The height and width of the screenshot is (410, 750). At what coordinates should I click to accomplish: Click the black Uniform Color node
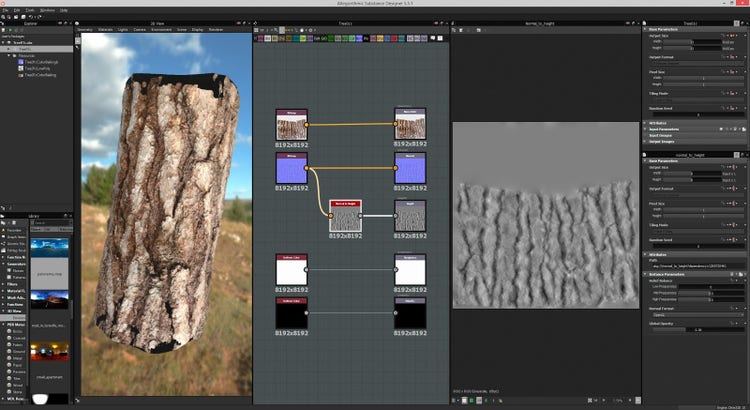point(291,314)
